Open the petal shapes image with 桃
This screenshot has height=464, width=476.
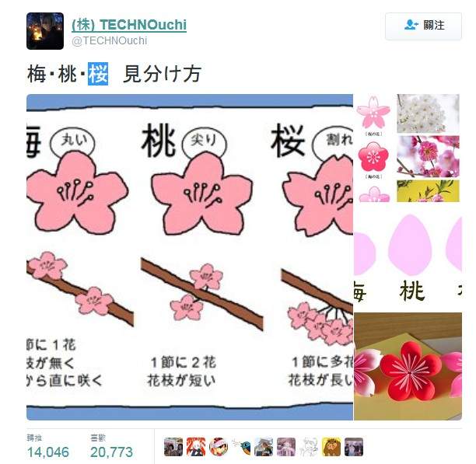(x=408, y=257)
